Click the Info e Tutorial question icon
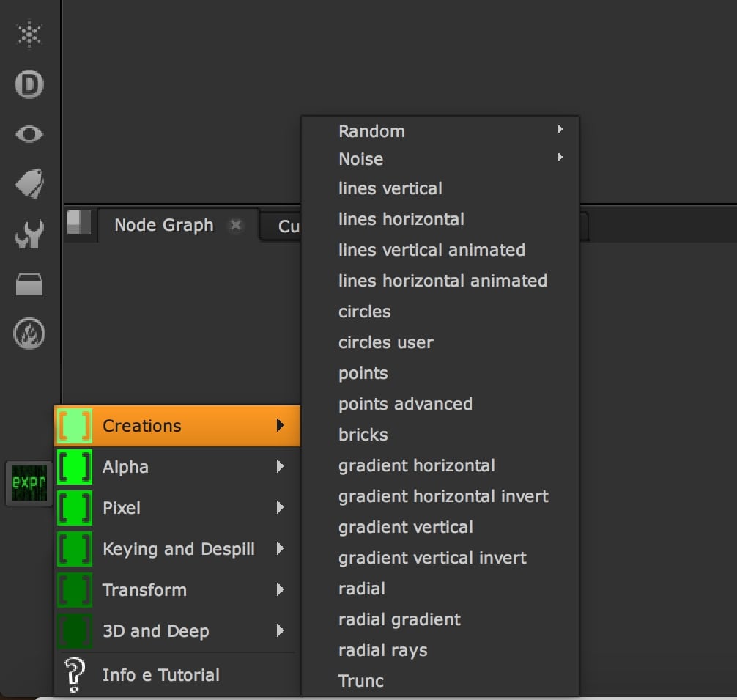Image resolution: width=737 pixels, height=700 pixels. click(x=75, y=675)
